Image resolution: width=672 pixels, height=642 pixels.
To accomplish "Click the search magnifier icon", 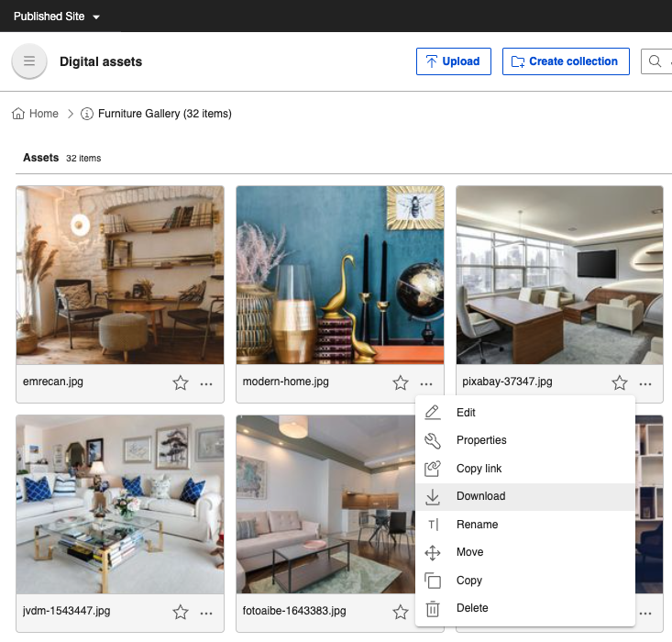I will point(655,61).
